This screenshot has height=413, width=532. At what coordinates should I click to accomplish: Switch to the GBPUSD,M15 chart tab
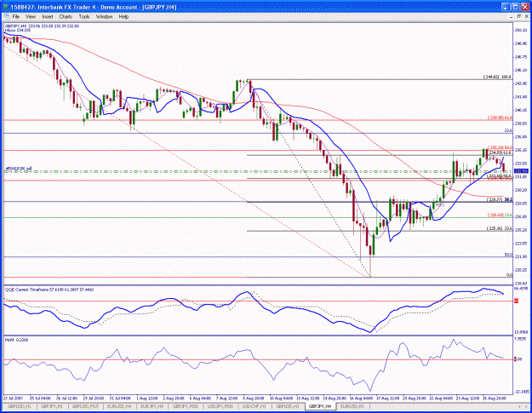(x=85, y=406)
